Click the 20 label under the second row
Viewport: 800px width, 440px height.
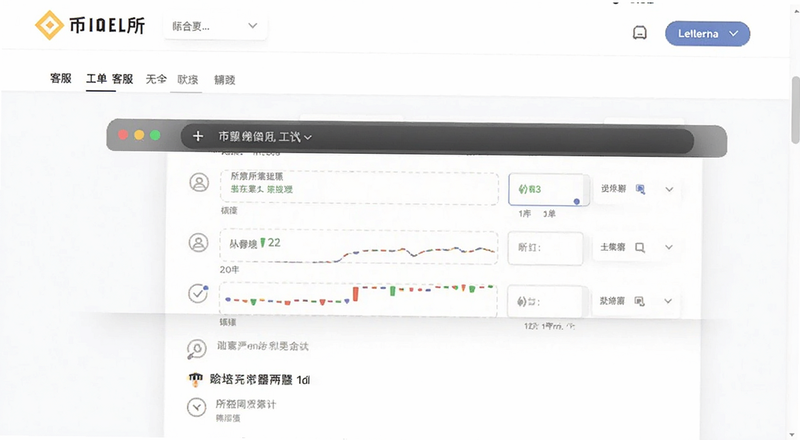229,270
